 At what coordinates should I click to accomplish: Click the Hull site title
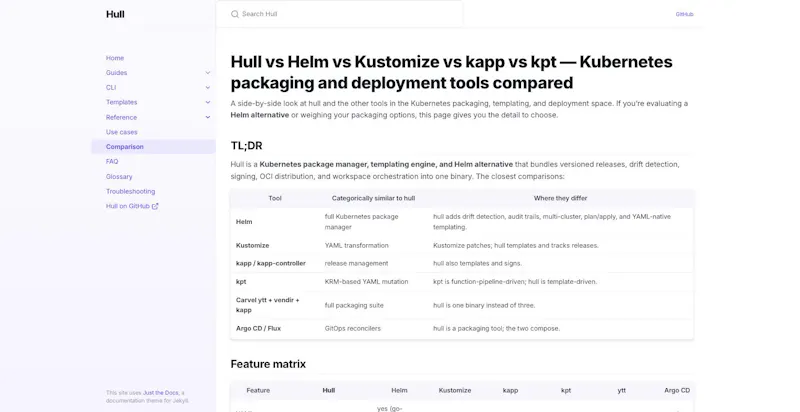[x=115, y=14]
